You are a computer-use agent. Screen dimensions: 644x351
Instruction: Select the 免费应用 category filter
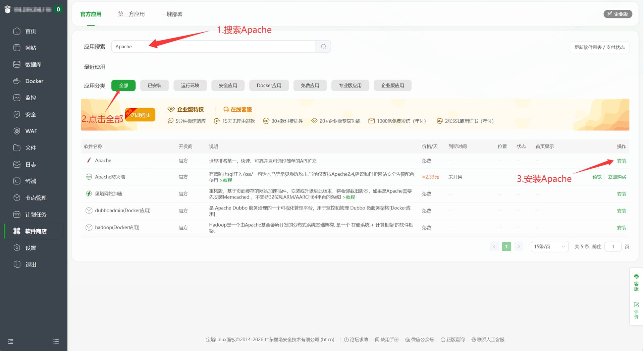pyautogui.click(x=310, y=85)
